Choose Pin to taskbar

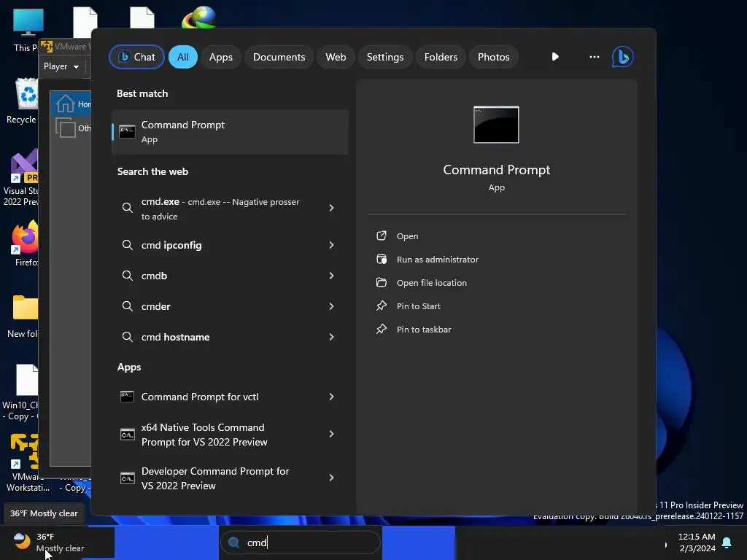pos(424,329)
